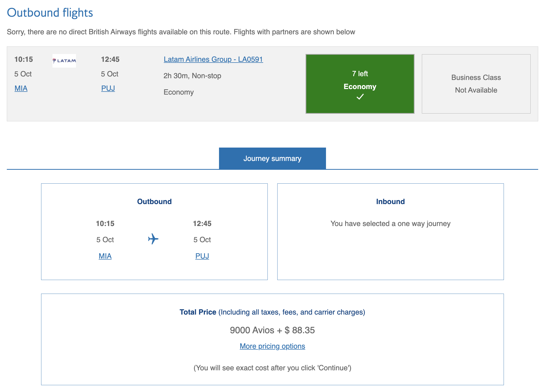Click the 12:45 arrival time in the flight row
Viewport: 545px width, 392px height.
point(110,59)
